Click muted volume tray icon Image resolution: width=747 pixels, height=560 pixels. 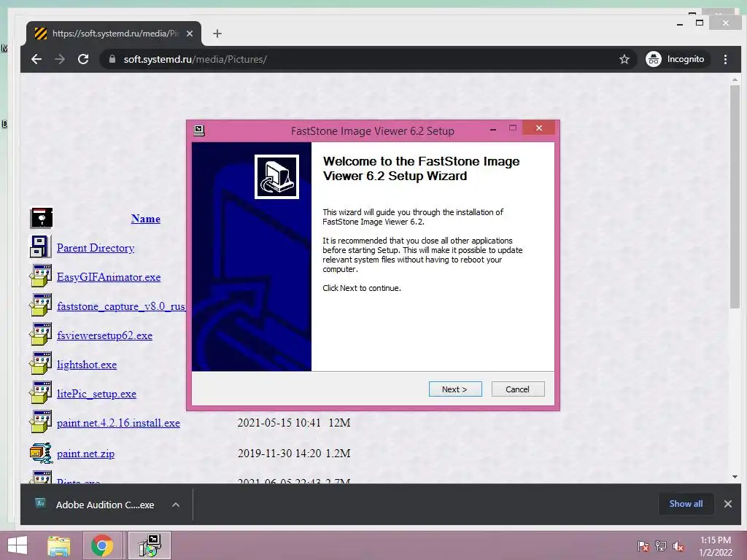pos(678,545)
